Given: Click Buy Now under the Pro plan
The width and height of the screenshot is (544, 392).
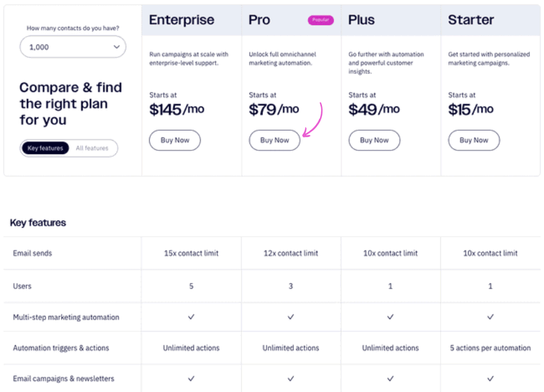Looking at the screenshot, I should click(x=274, y=140).
